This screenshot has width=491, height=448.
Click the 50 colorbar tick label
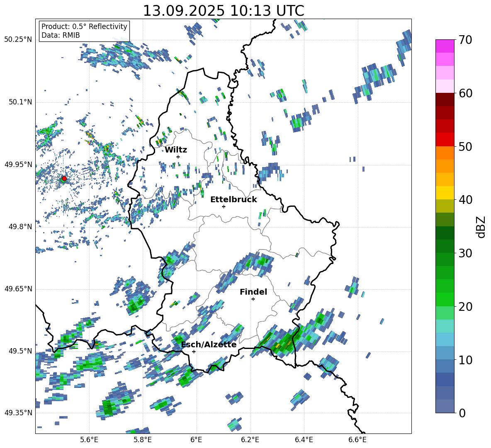465,146
